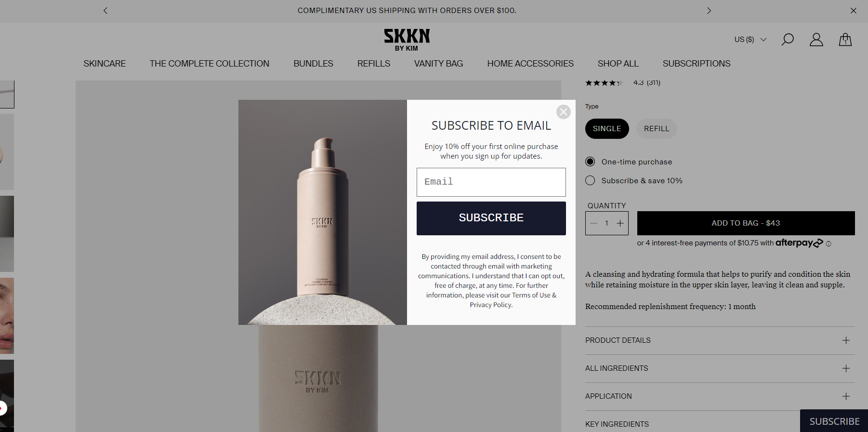
Task: Open the BUNDLES menu item
Action: click(x=313, y=64)
